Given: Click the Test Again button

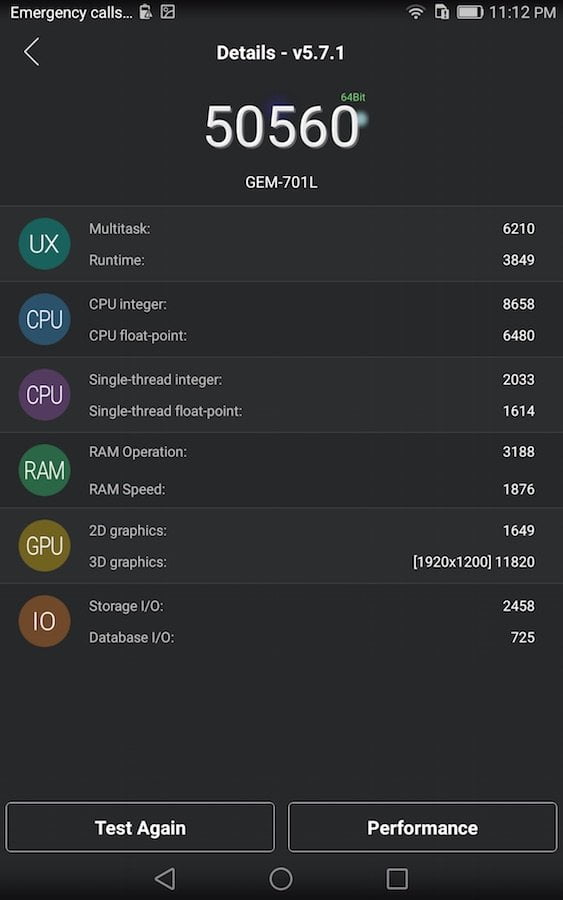Looking at the screenshot, I should (140, 827).
